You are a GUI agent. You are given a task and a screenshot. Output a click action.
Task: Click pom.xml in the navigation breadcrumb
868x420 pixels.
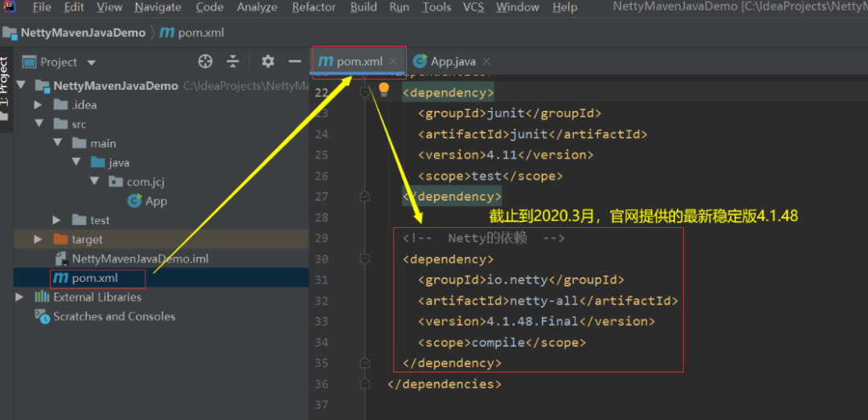[201, 33]
